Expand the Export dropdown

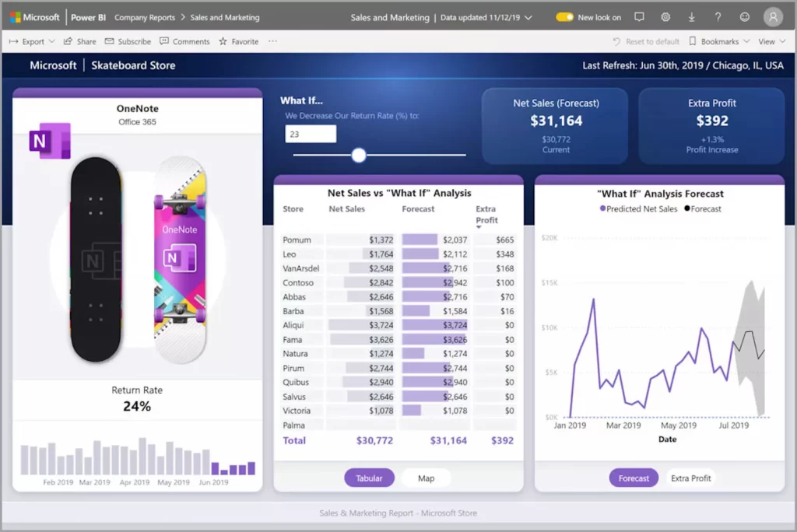(x=31, y=41)
